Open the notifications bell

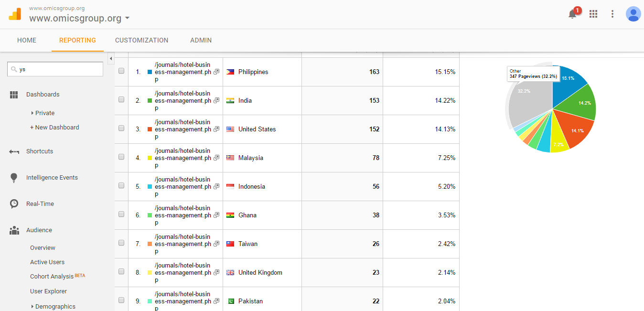[x=572, y=14]
